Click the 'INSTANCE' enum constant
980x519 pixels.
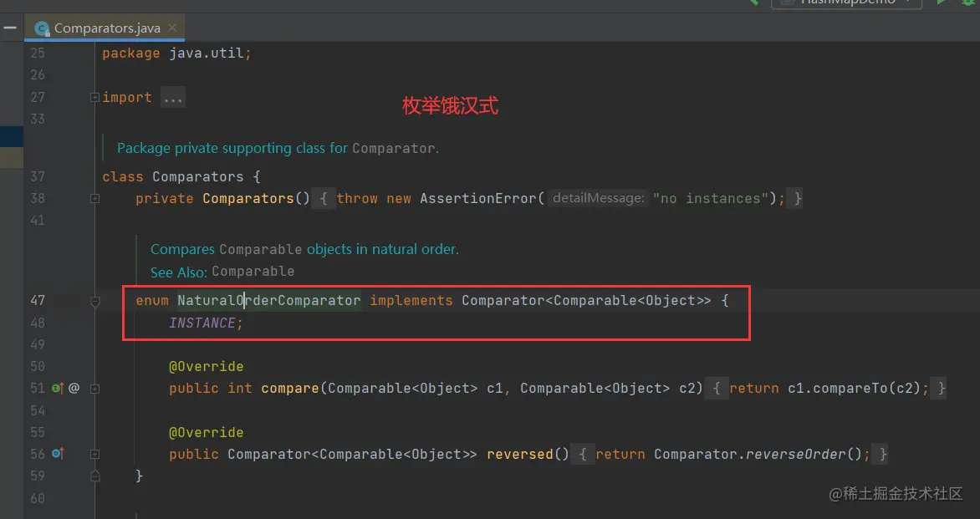(202, 323)
